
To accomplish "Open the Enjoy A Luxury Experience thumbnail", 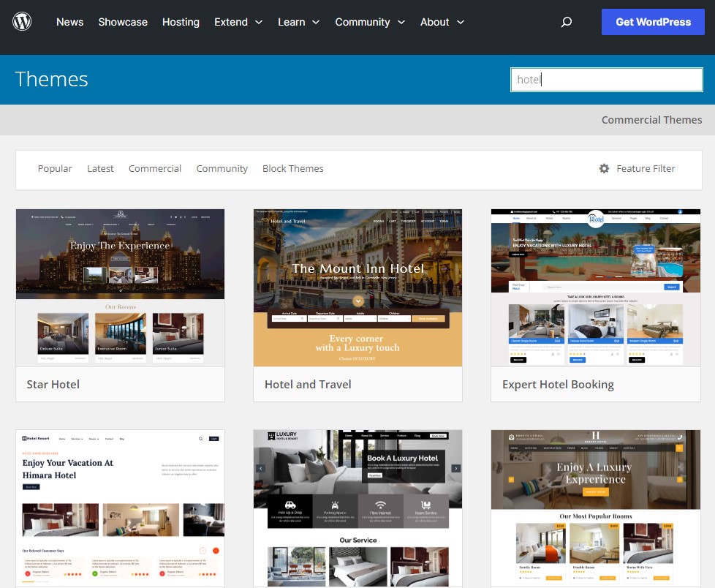I will pos(596,508).
